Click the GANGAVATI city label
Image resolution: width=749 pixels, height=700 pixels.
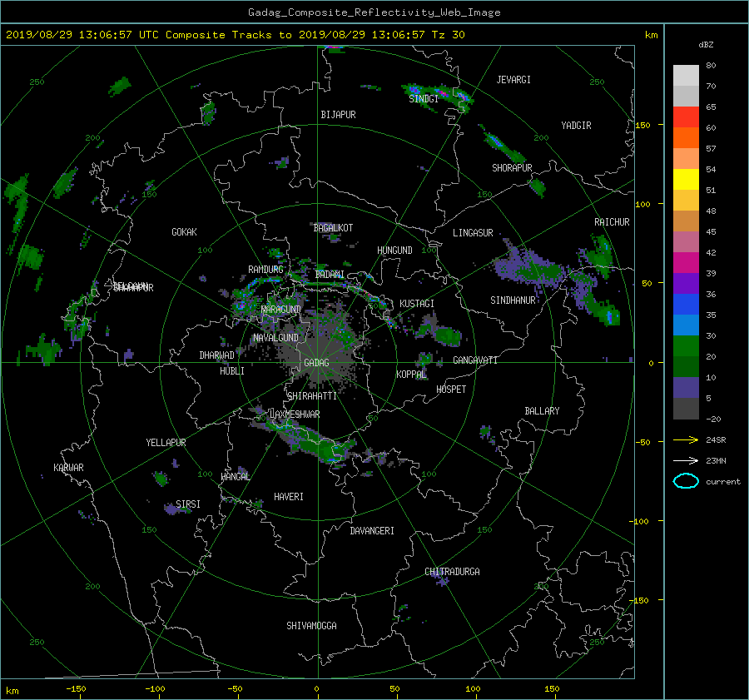[x=475, y=360]
